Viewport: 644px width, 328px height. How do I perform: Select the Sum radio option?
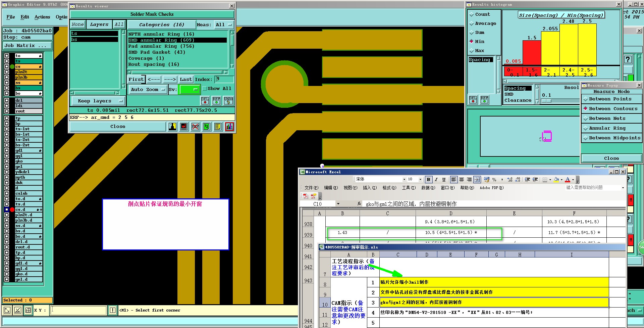(x=472, y=33)
